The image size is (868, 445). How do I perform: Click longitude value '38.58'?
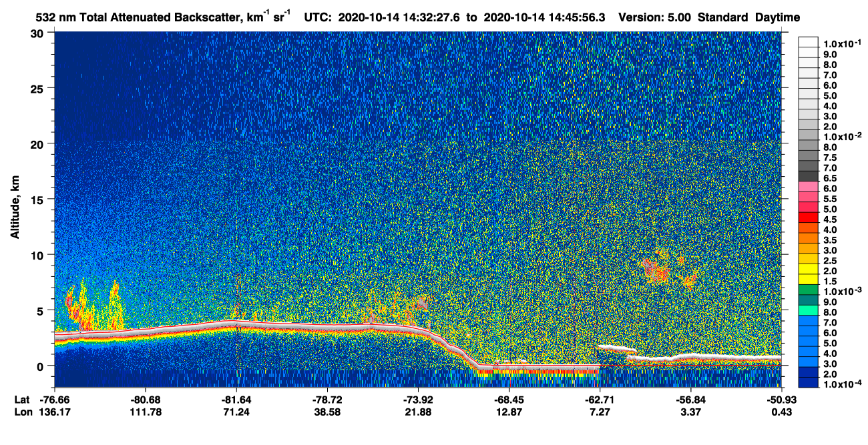click(x=327, y=412)
